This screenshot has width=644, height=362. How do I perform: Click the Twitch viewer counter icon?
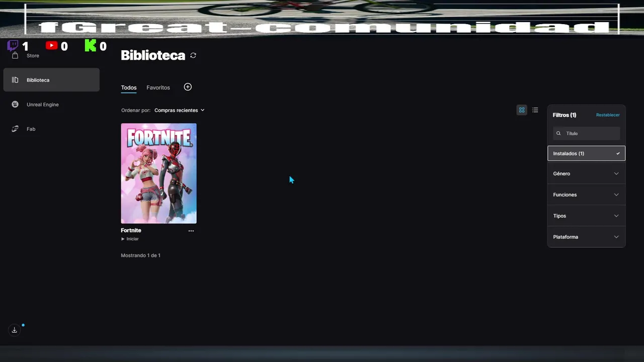click(x=13, y=46)
